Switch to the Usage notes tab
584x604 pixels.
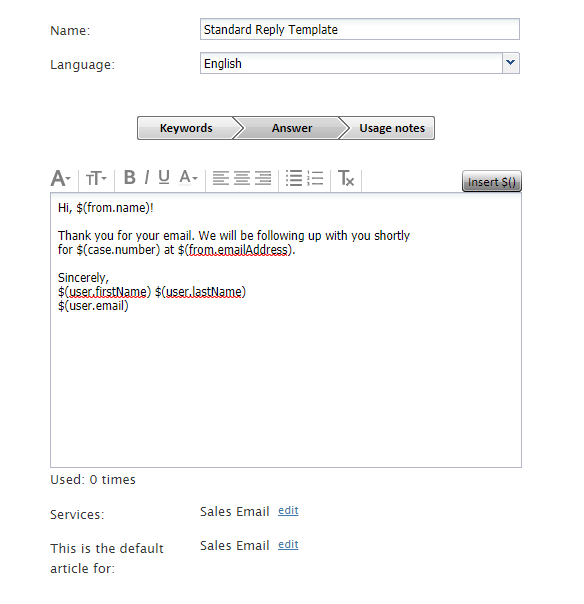click(392, 128)
